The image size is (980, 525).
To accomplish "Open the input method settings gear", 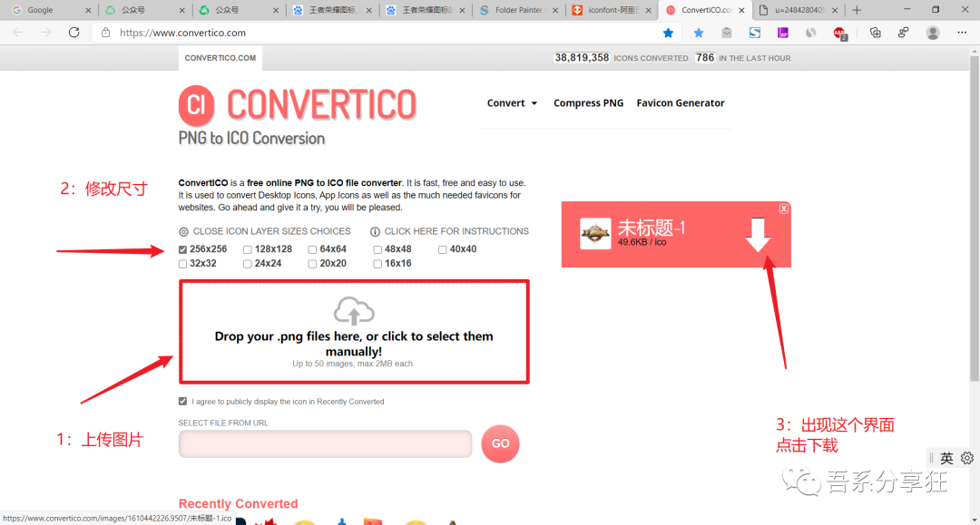I will tap(967, 458).
